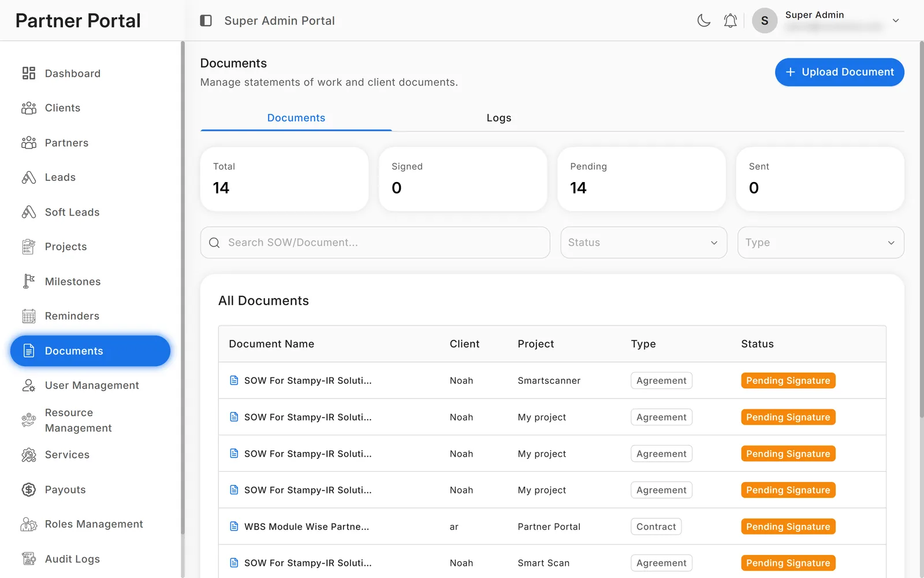This screenshot has height=578, width=924.
Task: Click the Pending count card
Action: [x=641, y=179]
